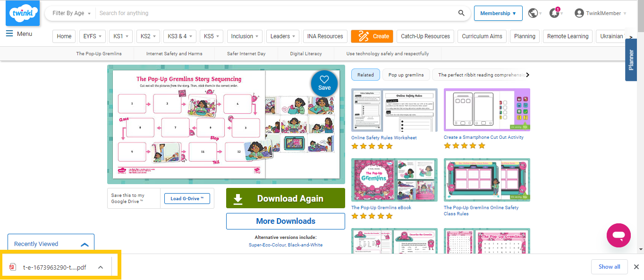Viewport: 644px width, 280px height.
Task: Click the More Downloads button
Action: point(285,221)
